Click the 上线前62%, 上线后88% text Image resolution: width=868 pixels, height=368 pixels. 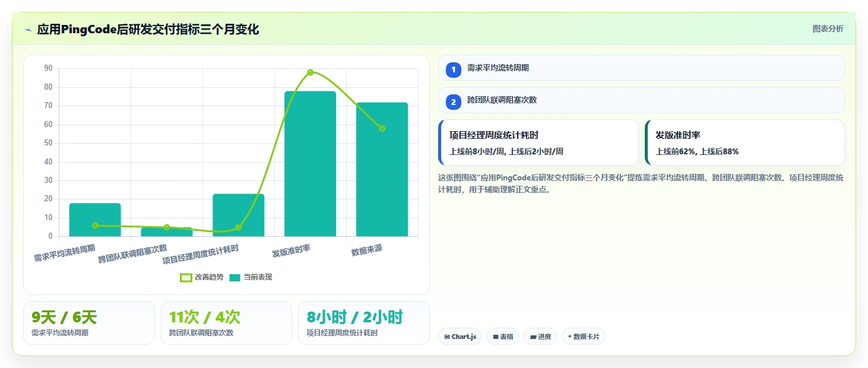697,151
